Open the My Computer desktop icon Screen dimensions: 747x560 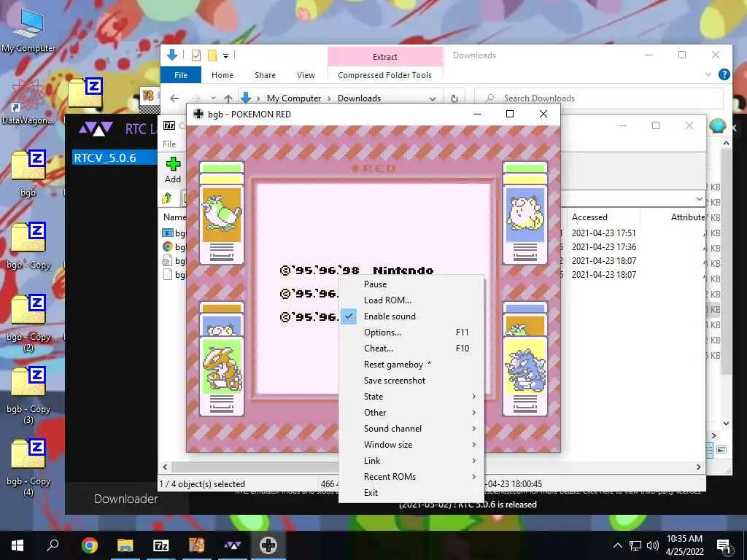tap(28, 29)
